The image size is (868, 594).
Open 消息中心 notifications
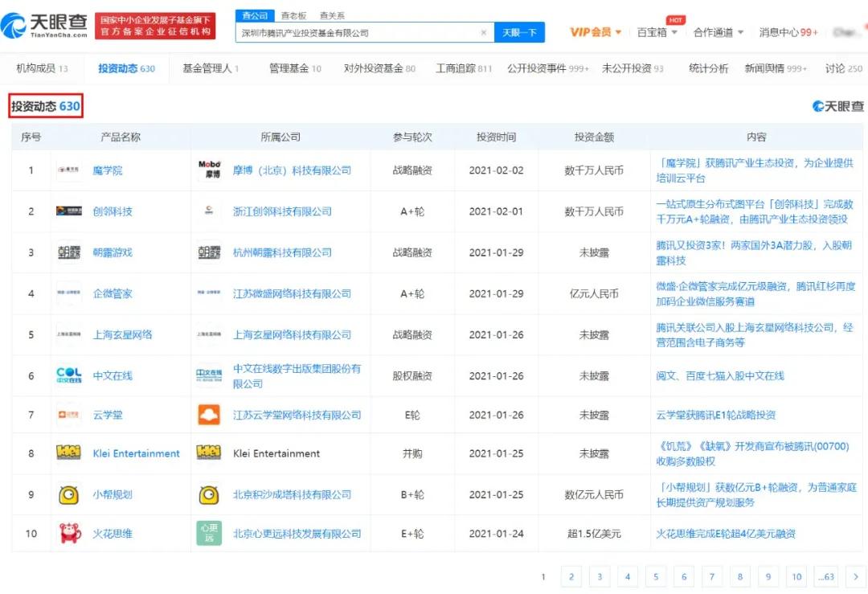788,32
